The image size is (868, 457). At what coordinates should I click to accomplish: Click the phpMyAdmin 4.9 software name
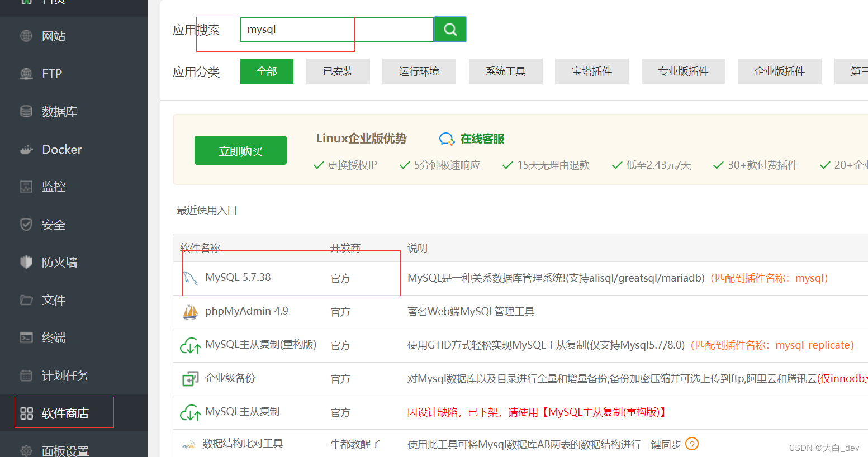tap(246, 311)
